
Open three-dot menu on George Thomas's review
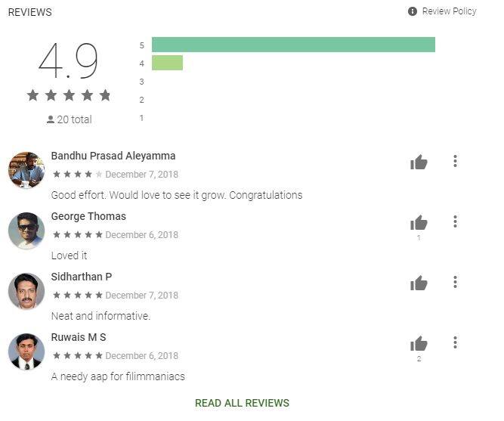pos(455,221)
